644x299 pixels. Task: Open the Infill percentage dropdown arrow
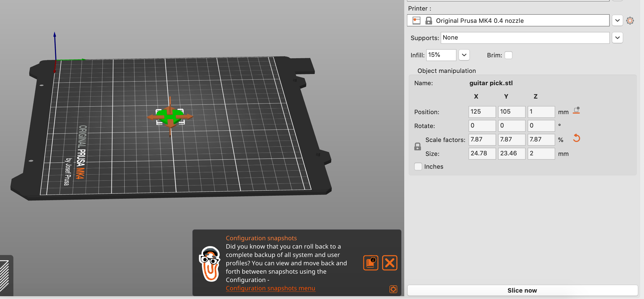[464, 55]
